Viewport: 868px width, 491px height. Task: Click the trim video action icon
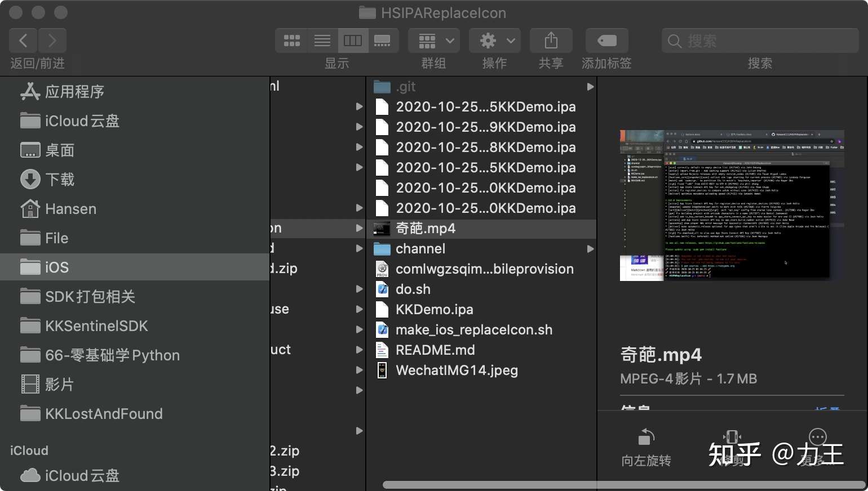732,438
